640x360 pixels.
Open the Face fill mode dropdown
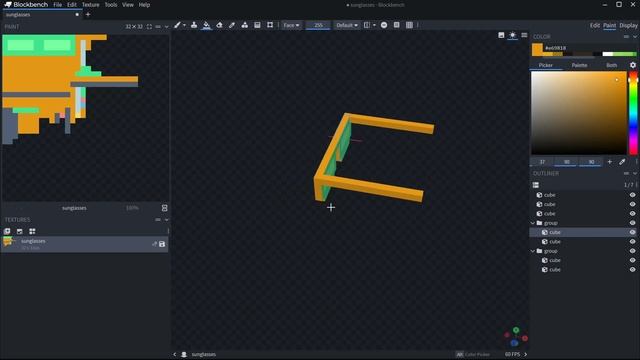coord(291,25)
